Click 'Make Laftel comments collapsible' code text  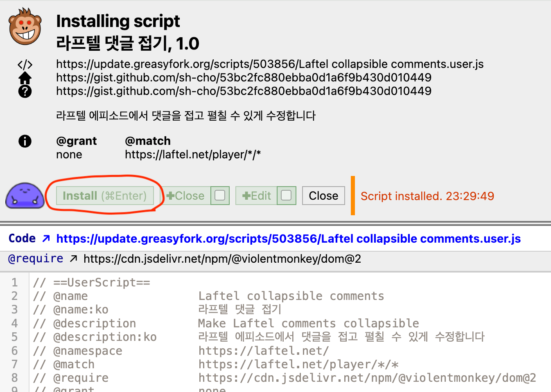309,323
